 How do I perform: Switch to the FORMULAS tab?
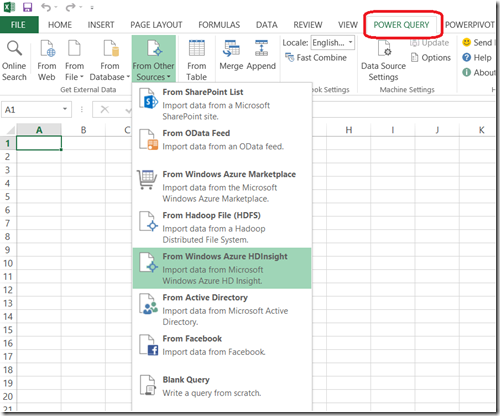coord(219,25)
